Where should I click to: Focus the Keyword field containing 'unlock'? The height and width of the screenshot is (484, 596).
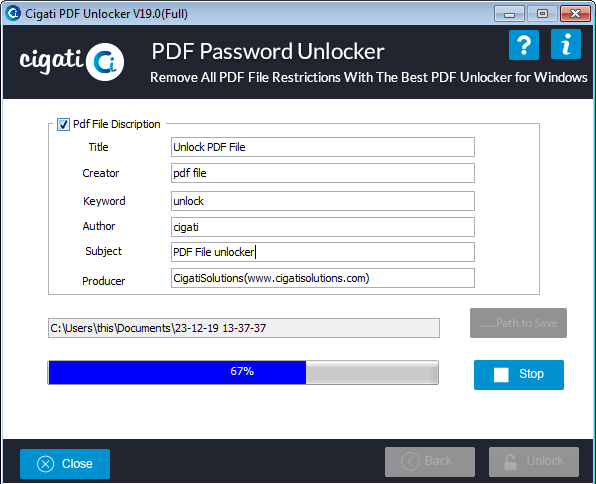tap(323, 201)
